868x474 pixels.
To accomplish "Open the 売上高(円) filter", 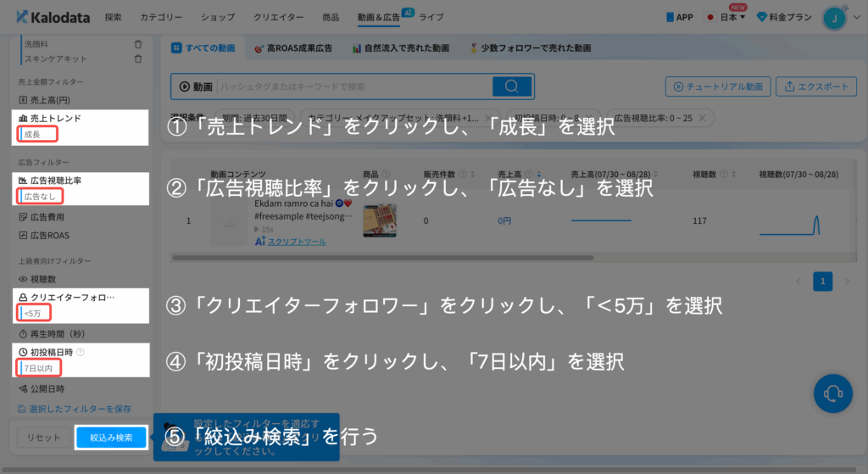I will pyautogui.click(x=44, y=100).
